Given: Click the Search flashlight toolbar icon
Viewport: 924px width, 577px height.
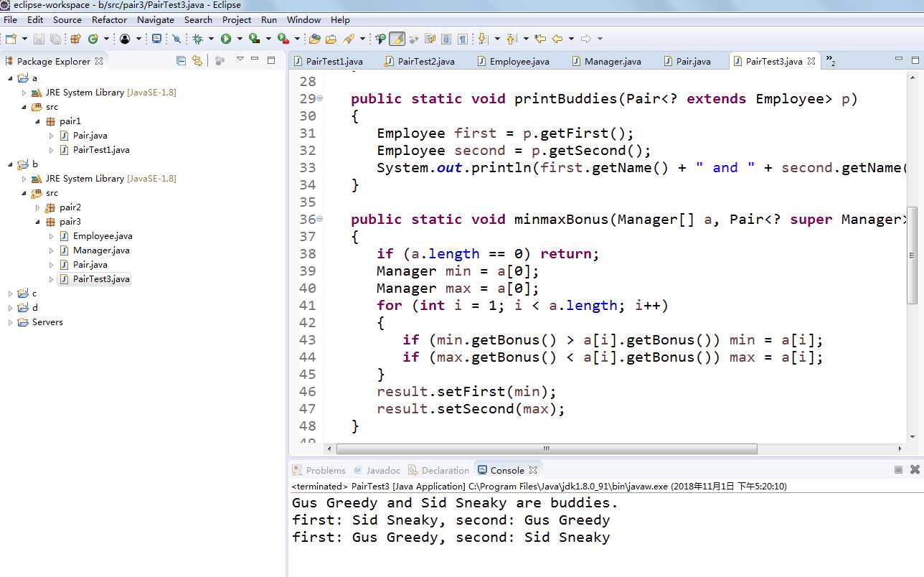Looking at the screenshot, I should pyautogui.click(x=348, y=39).
